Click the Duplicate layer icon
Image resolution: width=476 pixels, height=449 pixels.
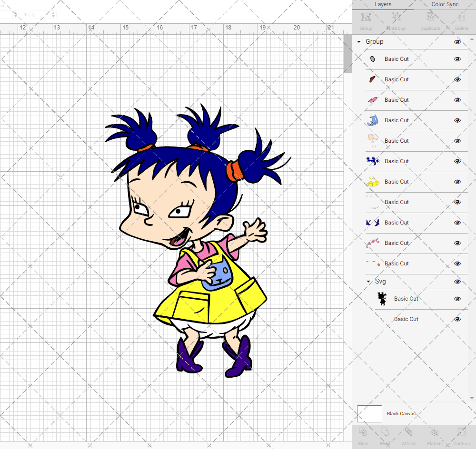coord(430,17)
